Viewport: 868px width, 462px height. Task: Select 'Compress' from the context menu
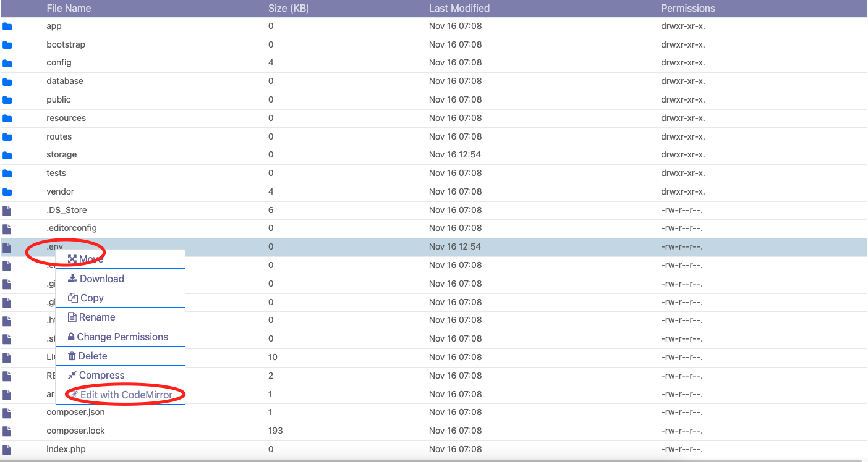[100, 375]
